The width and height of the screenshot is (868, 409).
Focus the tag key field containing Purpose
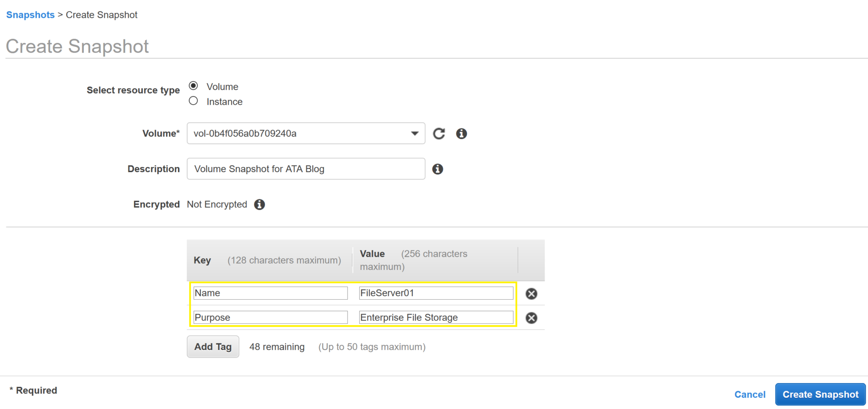click(270, 317)
